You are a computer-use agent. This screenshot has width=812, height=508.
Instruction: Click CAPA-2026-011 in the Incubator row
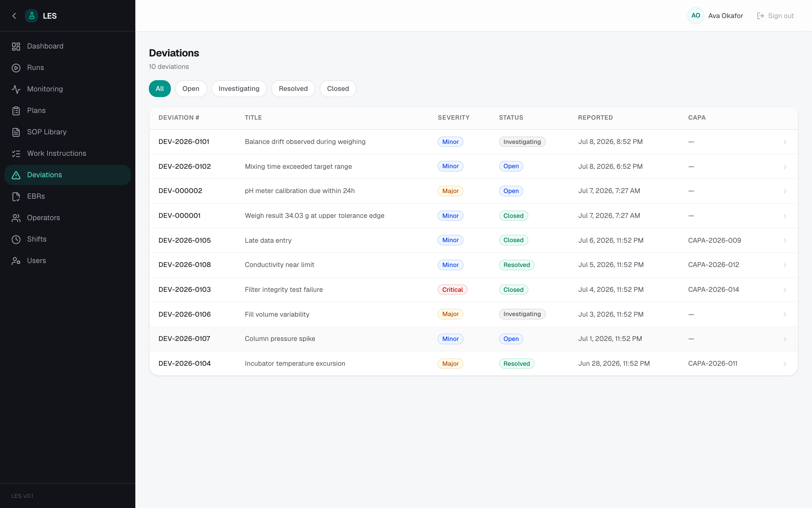tap(713, 364)
